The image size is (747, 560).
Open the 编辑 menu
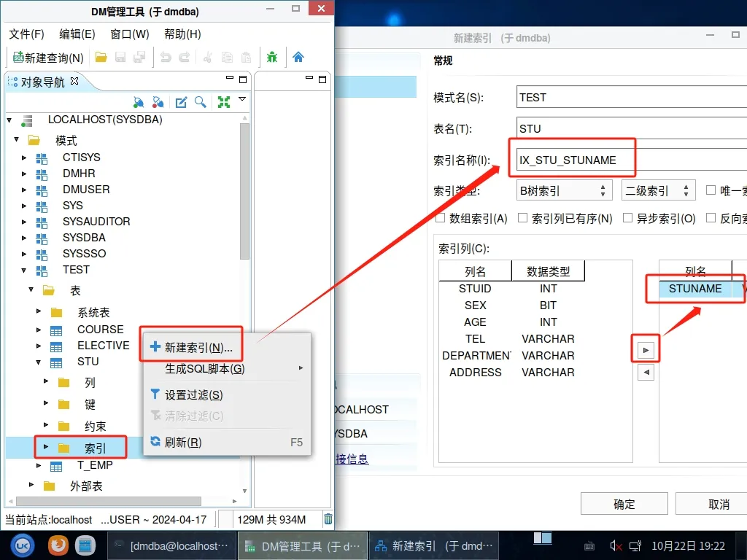(x=77, y=34)
